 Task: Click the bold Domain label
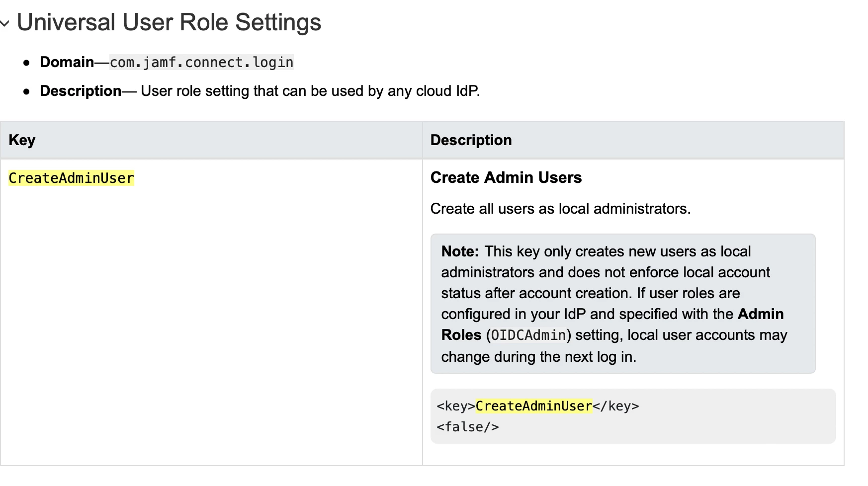[67, 62]
